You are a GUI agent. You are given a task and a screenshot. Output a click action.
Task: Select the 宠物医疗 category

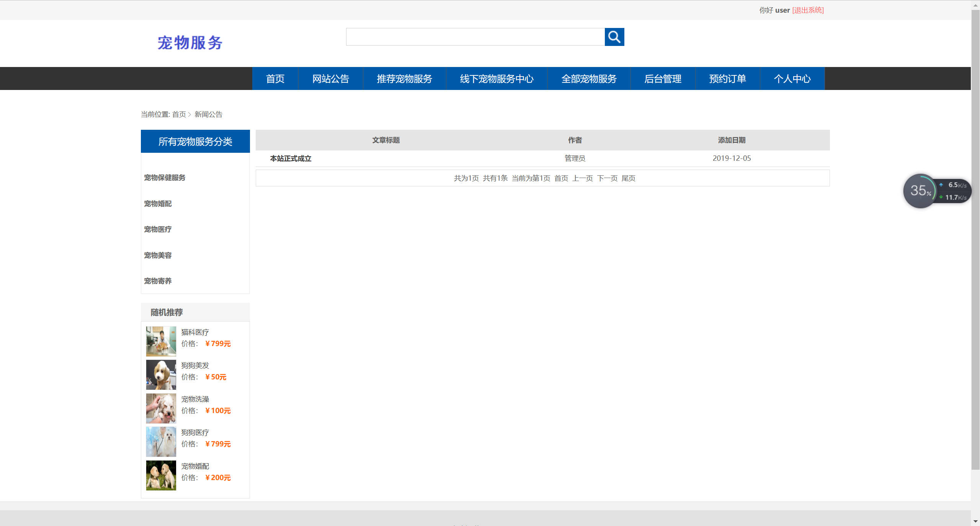click(157, 229)
